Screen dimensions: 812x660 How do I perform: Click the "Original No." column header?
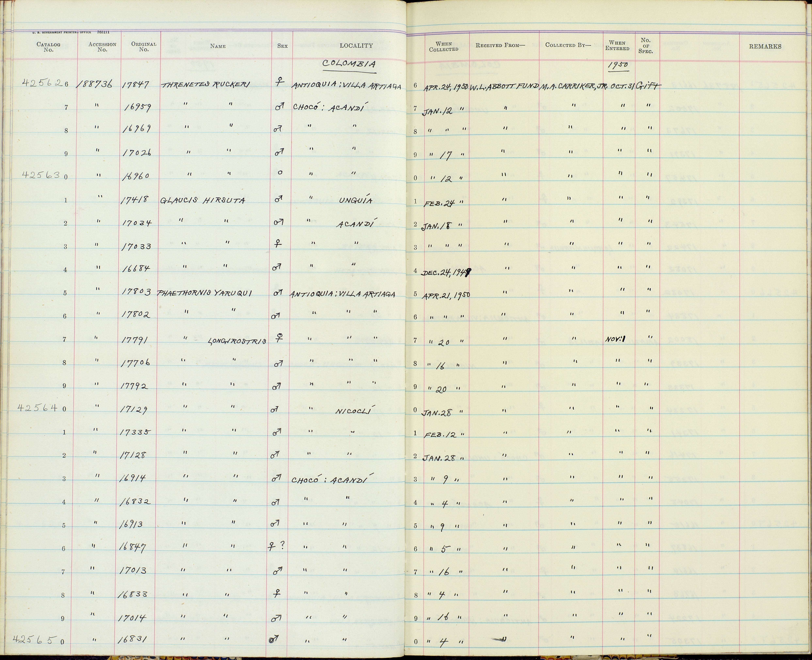144,46
